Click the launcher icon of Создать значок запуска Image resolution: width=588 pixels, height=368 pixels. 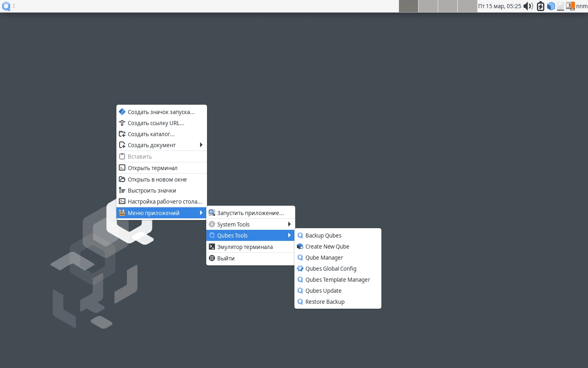point(122,112)
